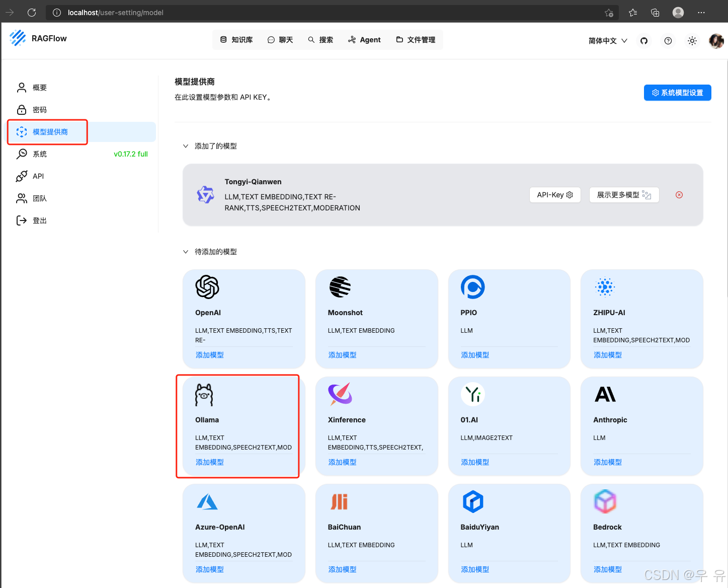Click 添加模型 under OpenAI
The height and width of the screenshot is (588, 728).
click(x=210, y=355)
